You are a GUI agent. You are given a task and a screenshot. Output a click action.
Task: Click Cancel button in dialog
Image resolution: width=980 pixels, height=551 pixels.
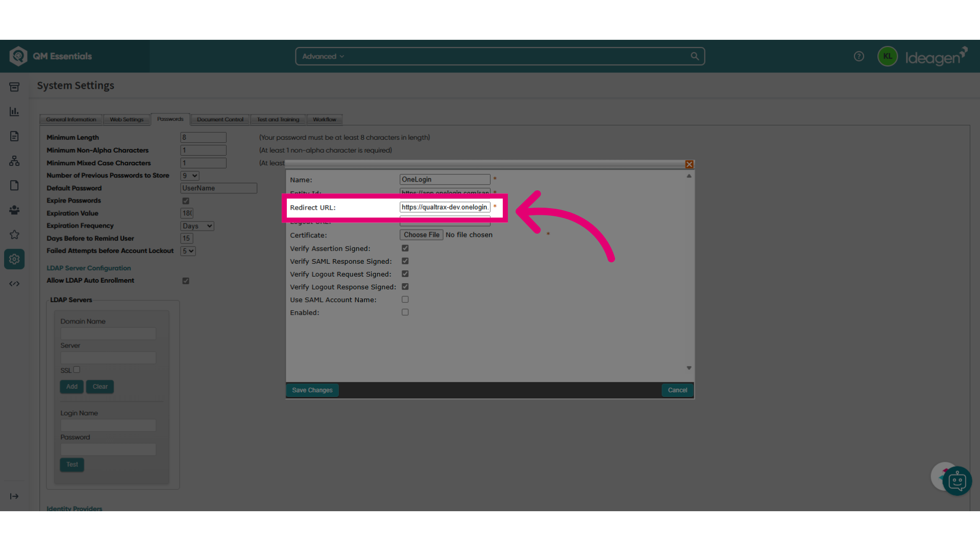coord(677,390)
